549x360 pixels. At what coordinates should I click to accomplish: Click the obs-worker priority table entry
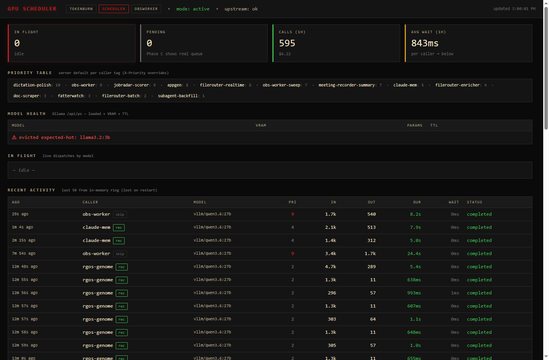tap(83, 85)
